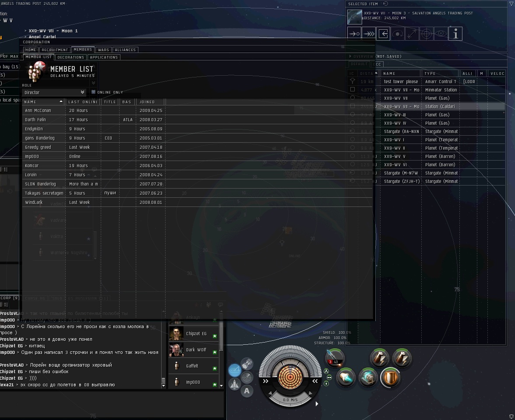Click the corporation logo beside Member List
515x420 pixels.
(x=36, y=71)
